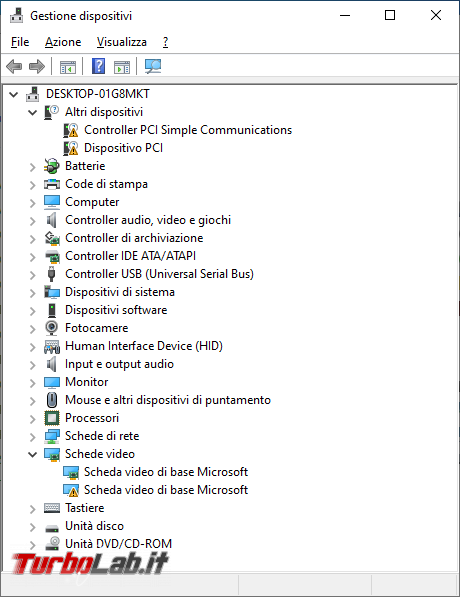This screenshot has width=461, height=597.
Task: Click the Back arrow toolbar icon
Action: (x=14, y=67)
